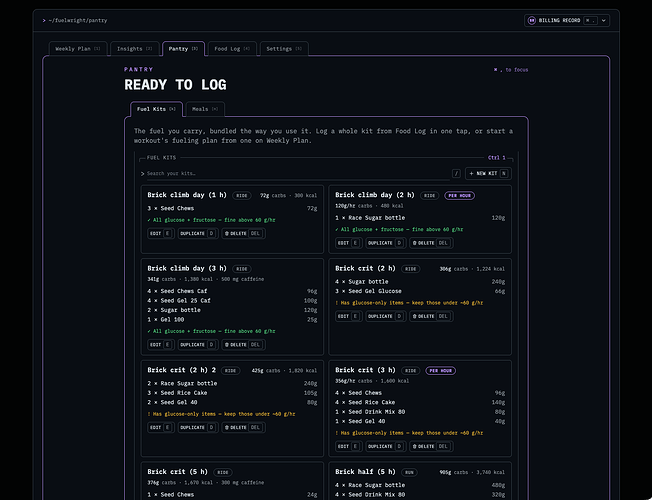Click the '4 × Seed Chews Caf' row

pos(232,291)
